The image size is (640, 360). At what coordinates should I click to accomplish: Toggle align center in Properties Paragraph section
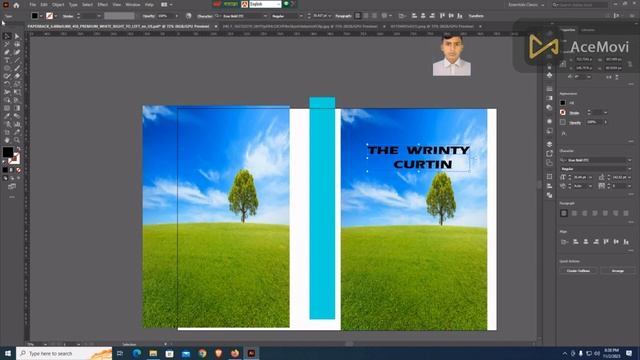[574, 213]
